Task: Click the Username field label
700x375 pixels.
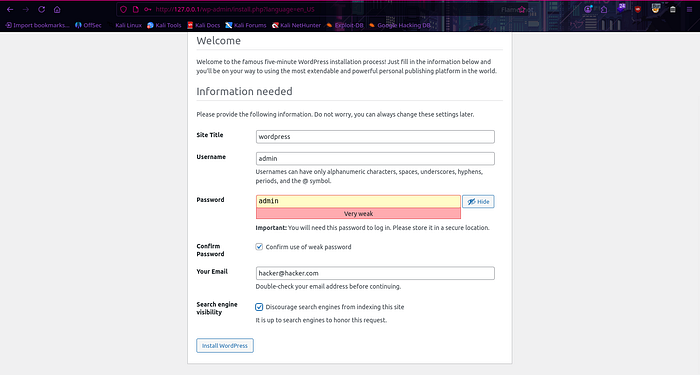Action: [x=211, y=157]
